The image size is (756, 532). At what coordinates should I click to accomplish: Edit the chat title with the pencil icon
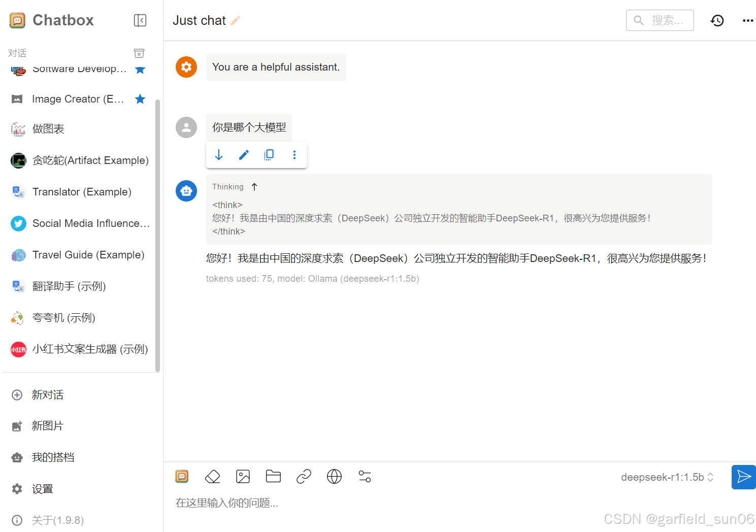(235, 20)
